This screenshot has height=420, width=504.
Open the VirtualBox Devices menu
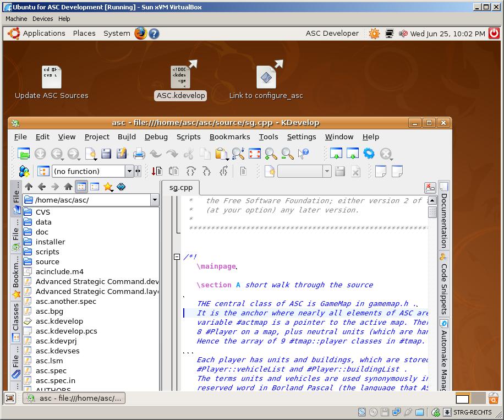coord(42,19)
